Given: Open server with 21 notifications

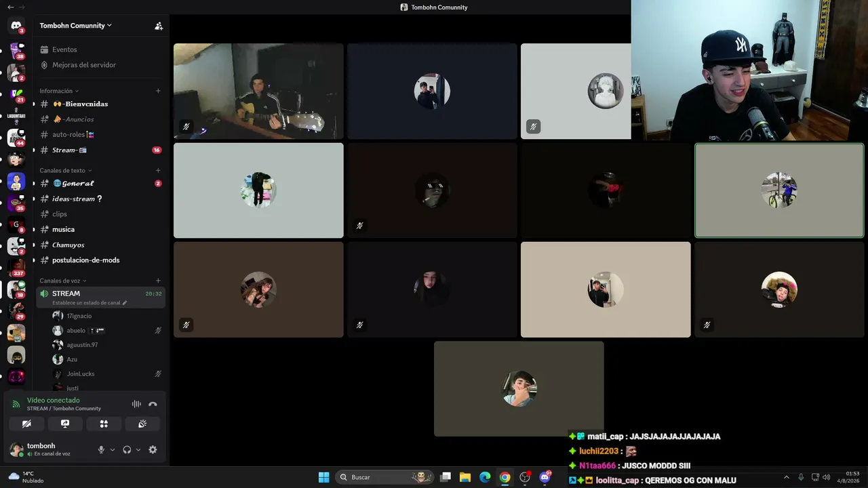Looking at the screenshot, I should tap(16, 94).
